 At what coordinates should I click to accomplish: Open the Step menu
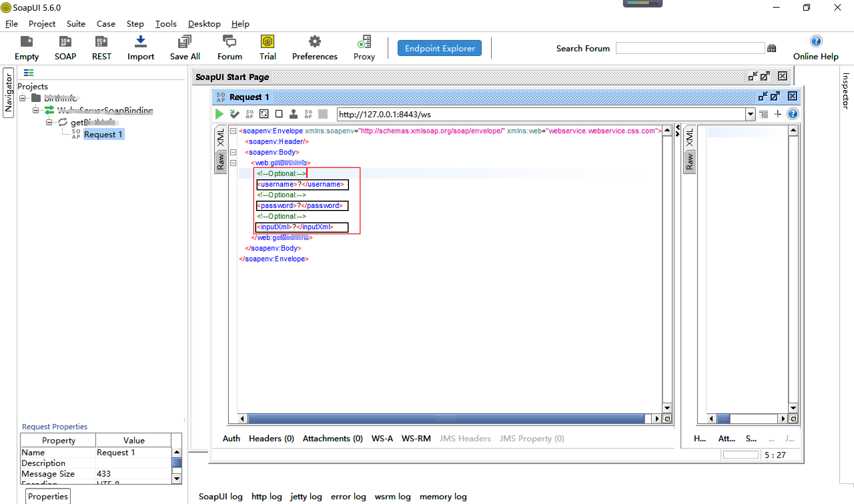click(135, 24)
